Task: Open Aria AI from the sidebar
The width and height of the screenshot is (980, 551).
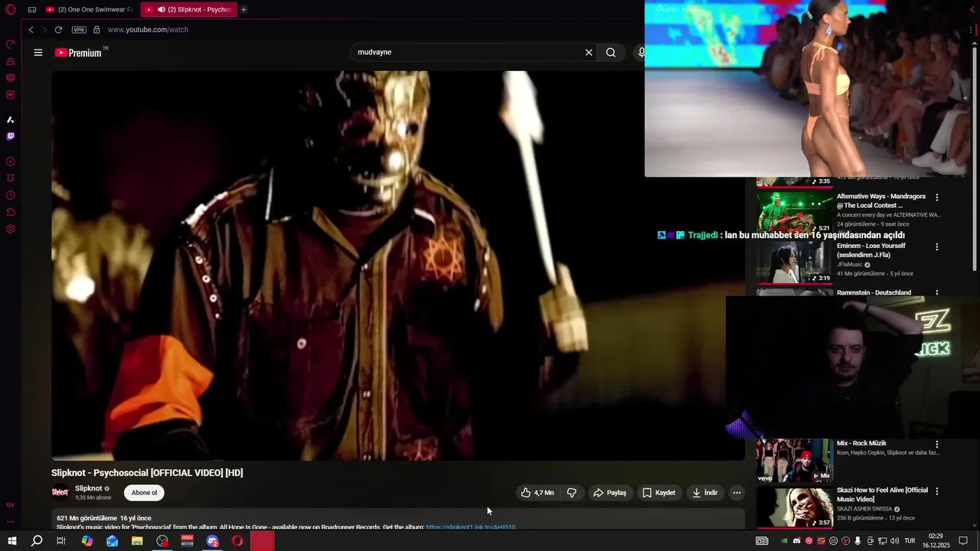Action: click(11, 119)
